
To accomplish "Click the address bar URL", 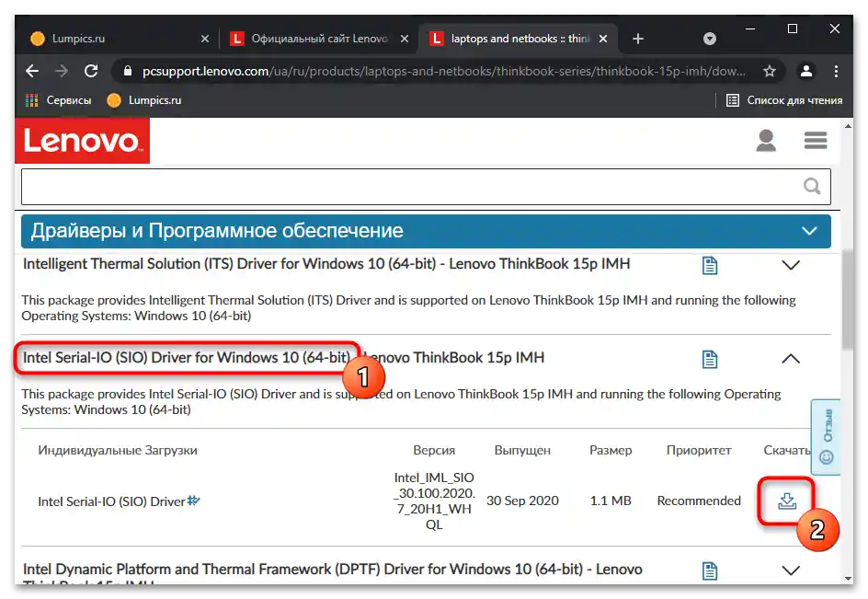I will [x=443, y=71].
